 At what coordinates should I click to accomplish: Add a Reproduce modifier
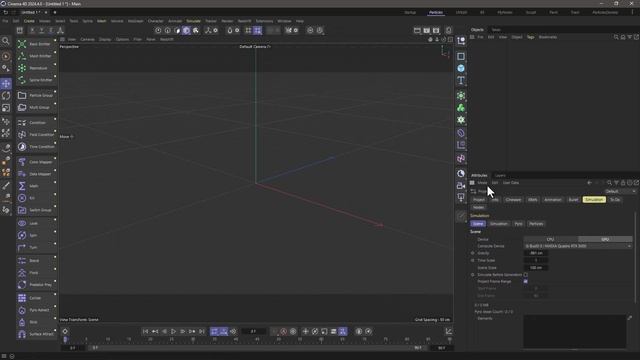[36, 68]
